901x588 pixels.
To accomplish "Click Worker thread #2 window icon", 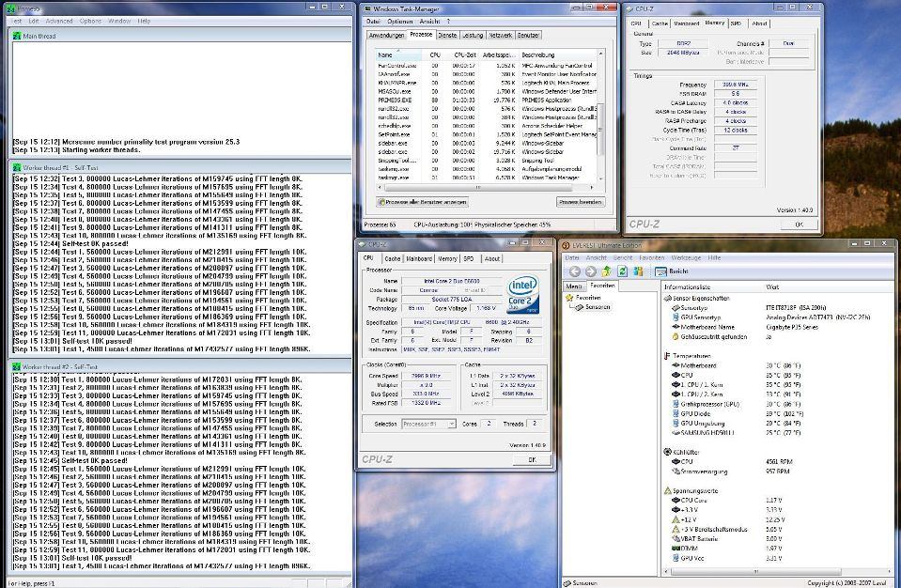I will (17, 366).
